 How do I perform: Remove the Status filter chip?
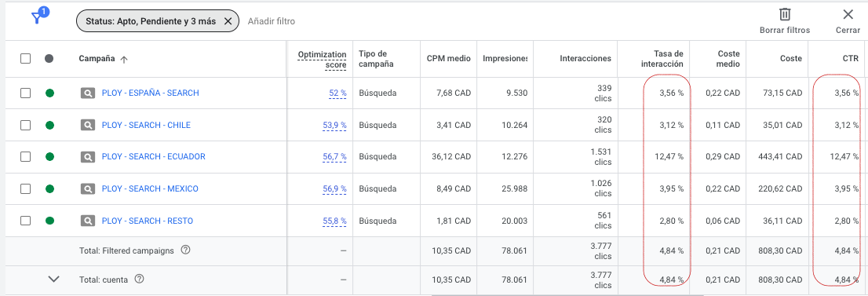228,22
